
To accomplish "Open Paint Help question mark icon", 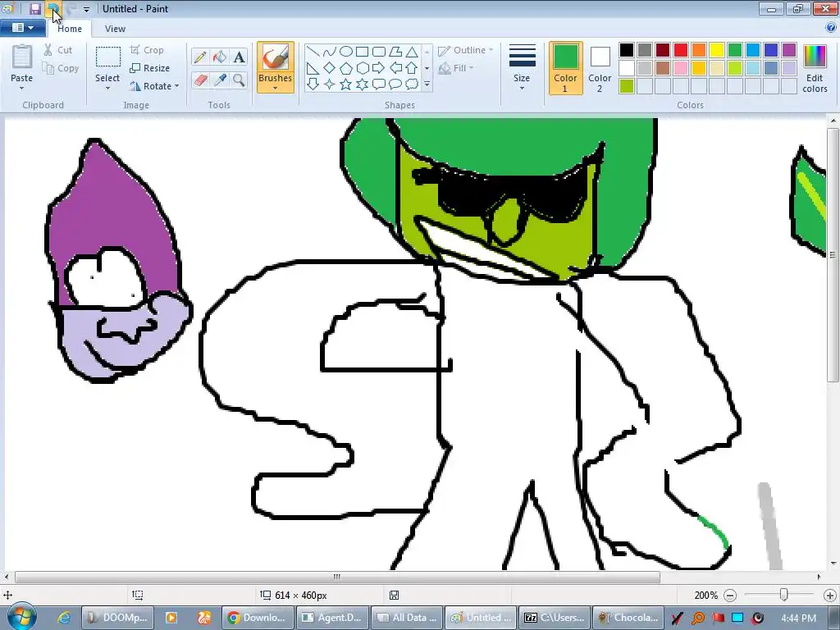I will click(x=831, y=29).
